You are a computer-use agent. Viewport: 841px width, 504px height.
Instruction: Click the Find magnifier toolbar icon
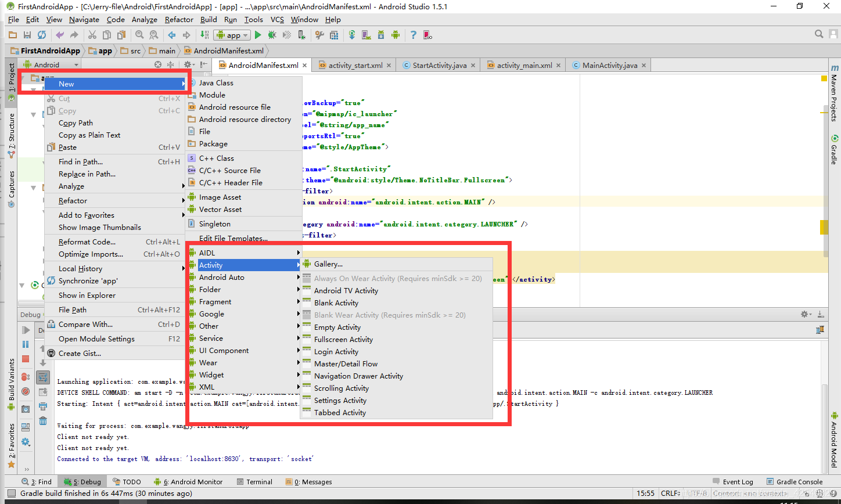(139, 35)
